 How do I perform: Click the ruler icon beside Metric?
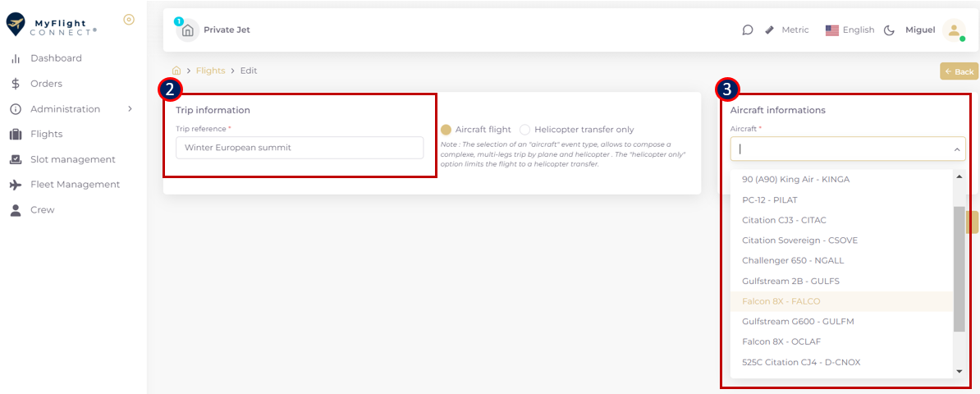click(769, 30)
